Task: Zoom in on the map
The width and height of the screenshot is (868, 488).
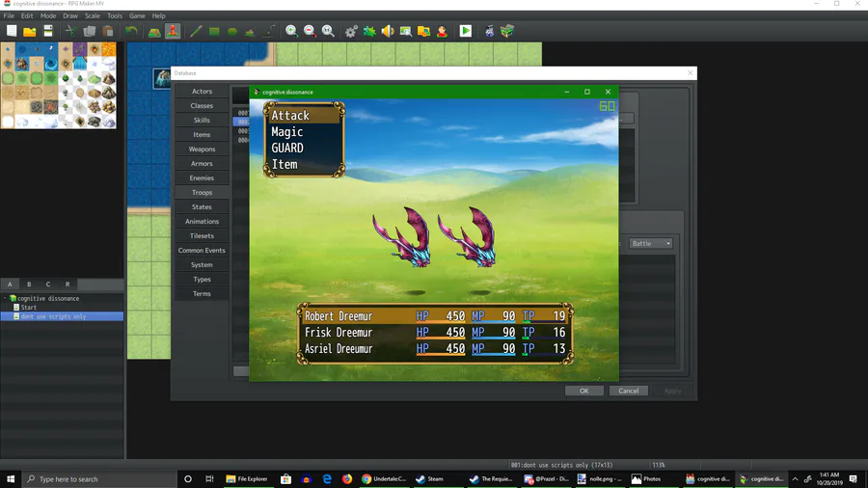Action: pos(291,31)
